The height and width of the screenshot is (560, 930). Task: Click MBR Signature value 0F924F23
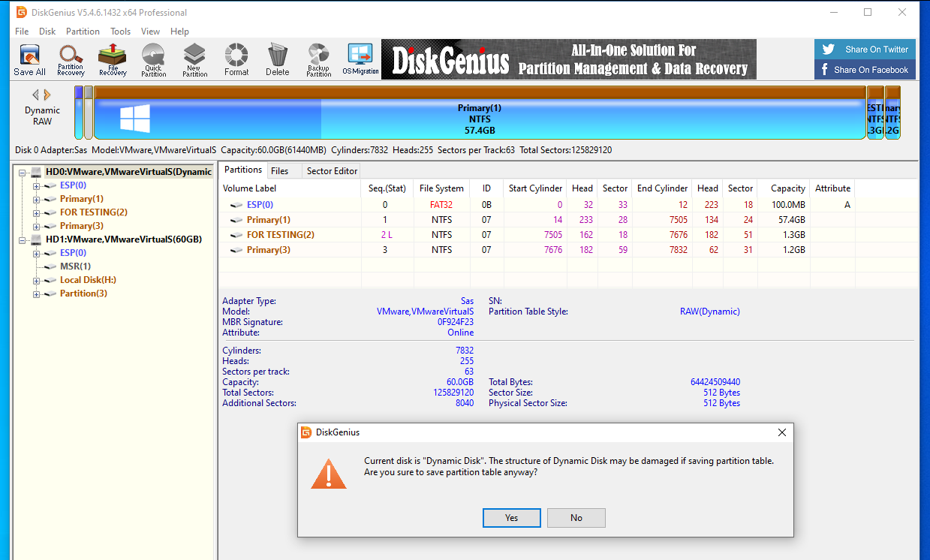tap(456, 322)
